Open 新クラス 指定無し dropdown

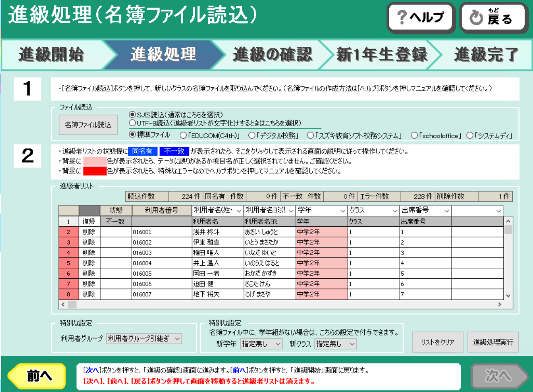tap(336, 344)
